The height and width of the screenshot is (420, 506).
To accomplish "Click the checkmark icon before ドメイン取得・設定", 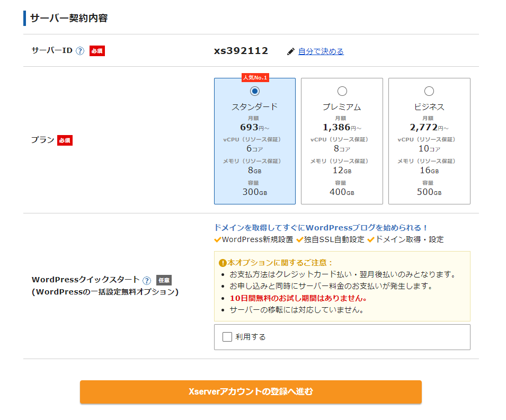I will pyautogui.click(x=372, y=239).
